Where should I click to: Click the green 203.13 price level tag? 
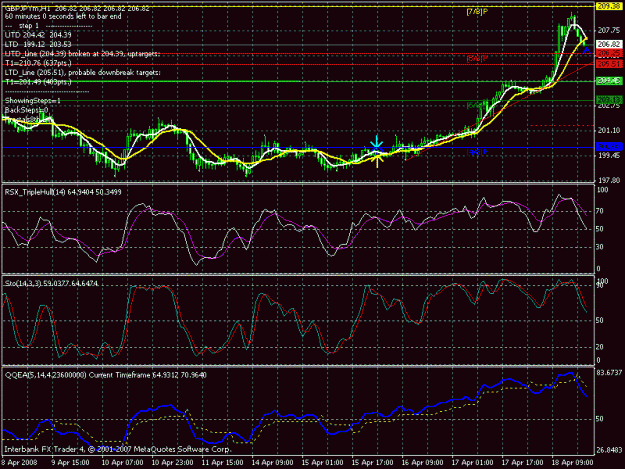609,100
